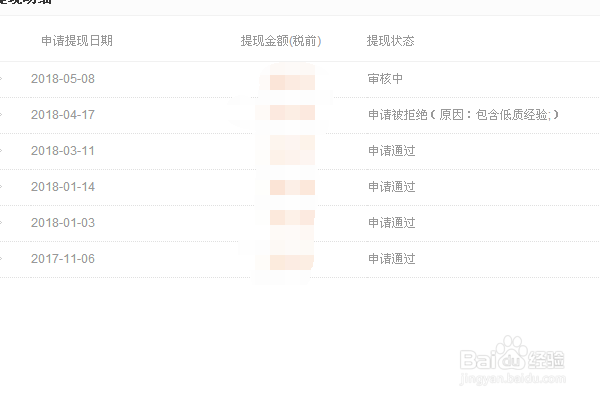Click the 审核中 status text
Screen dimensions: 600x400
385,79
